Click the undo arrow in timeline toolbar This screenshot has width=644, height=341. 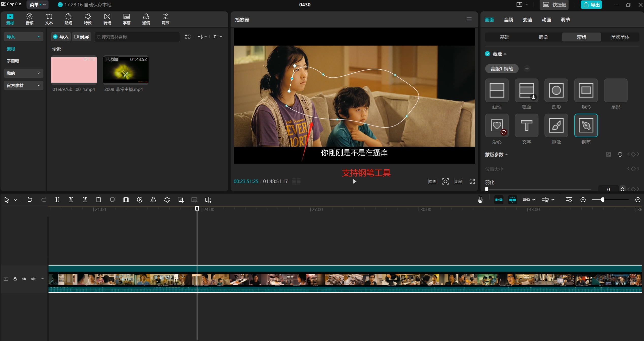tap(30, 200)
